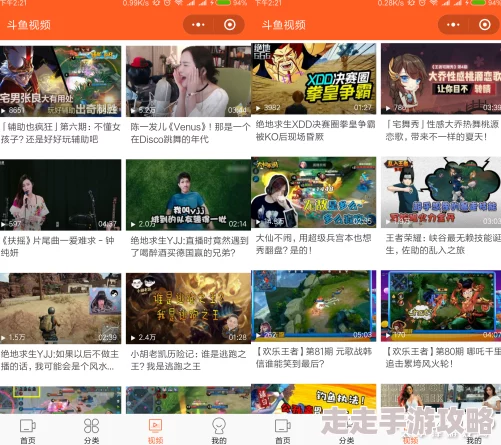This screenshot has height=445, width=501.
Task: Tap 斗鱼视频 title in left header
Action: tap(29, 25)
